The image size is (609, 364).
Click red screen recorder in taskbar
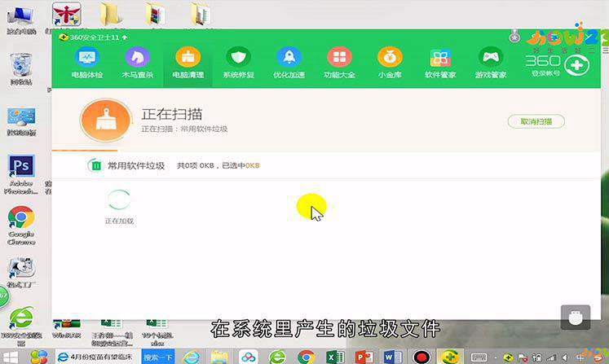coord(421,357)
